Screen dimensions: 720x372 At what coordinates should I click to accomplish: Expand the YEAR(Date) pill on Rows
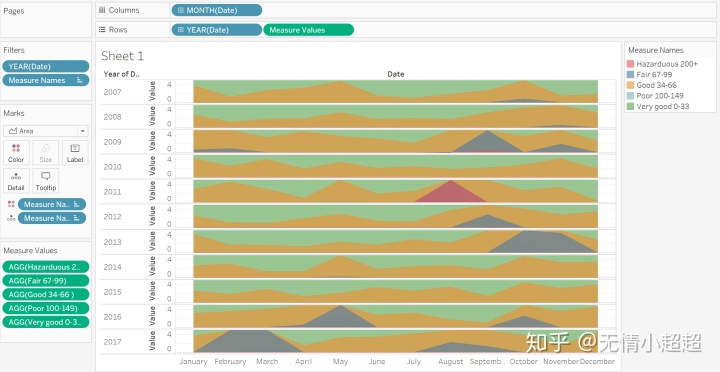pos(180,30)
